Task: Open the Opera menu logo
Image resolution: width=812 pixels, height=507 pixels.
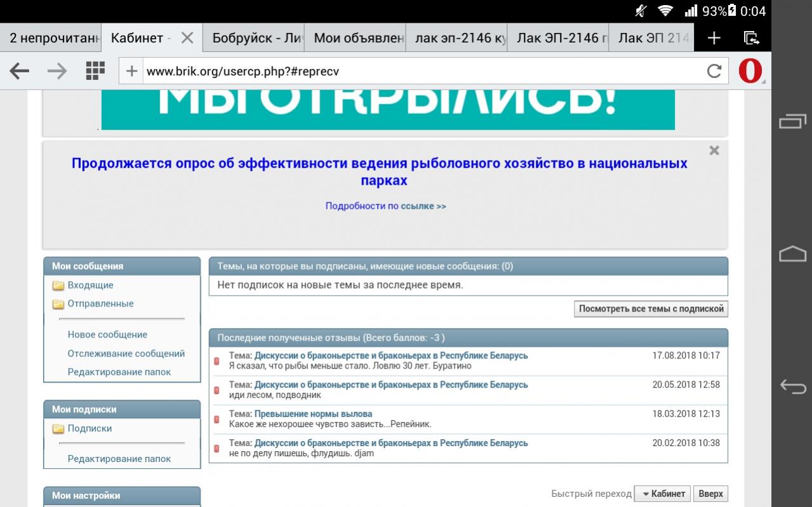Action: [x=750, y=71]
